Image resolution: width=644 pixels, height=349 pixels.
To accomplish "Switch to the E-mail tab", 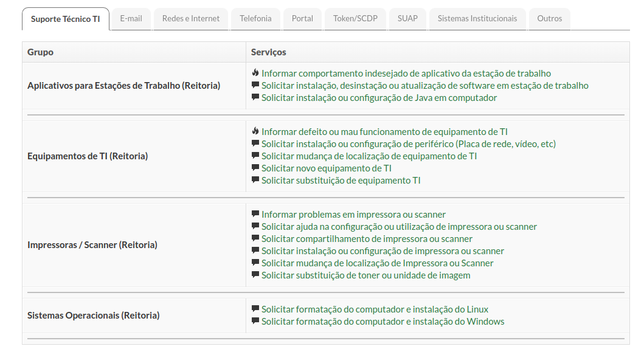I will (x=131, y=18).
